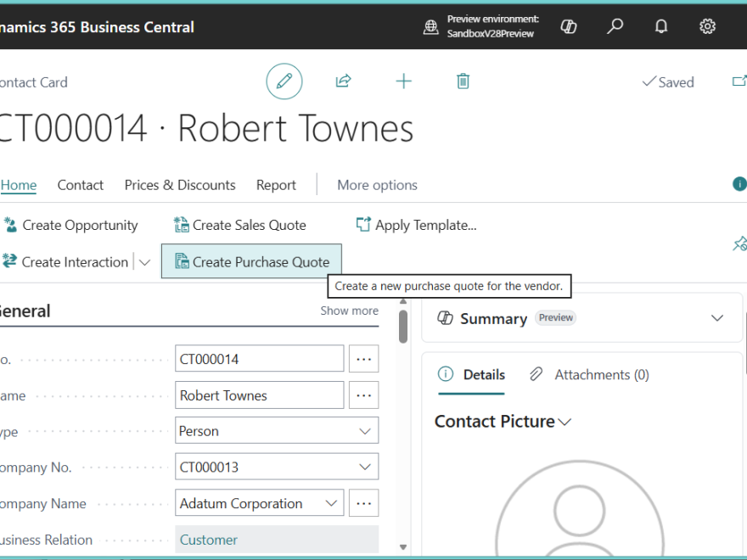This screenshot has width=747, height=560.
Task: Expand the Create Interaction dropdown arrow
Action: [x=144, y=262]
